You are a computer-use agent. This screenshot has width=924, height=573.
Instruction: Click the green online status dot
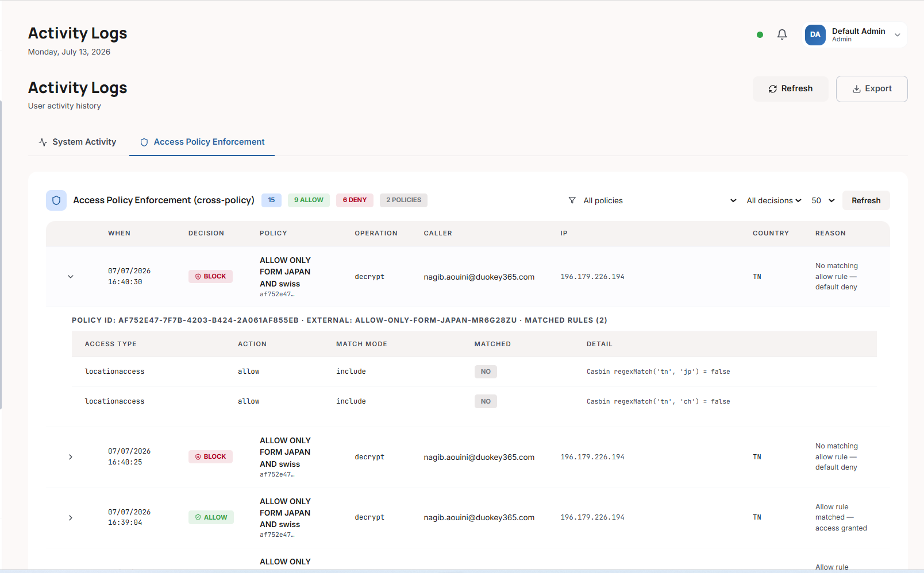point(760,34)
